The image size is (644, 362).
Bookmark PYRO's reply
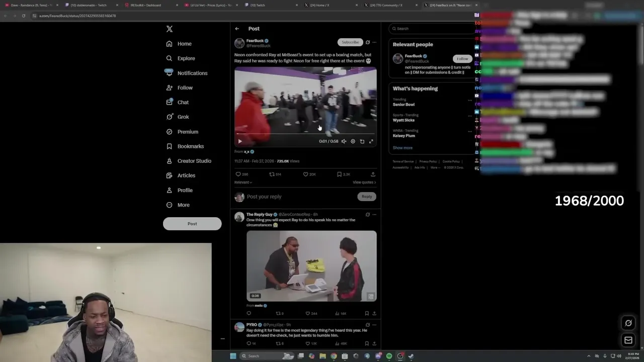[367, 343]
